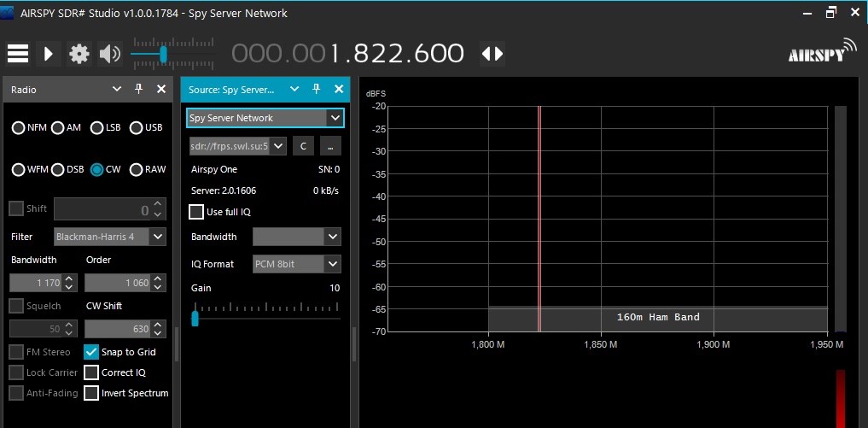Screen dimensions: 868x428
Task: Open the IQ Format PCM 8bit dropdown
Action: point(332,264)
